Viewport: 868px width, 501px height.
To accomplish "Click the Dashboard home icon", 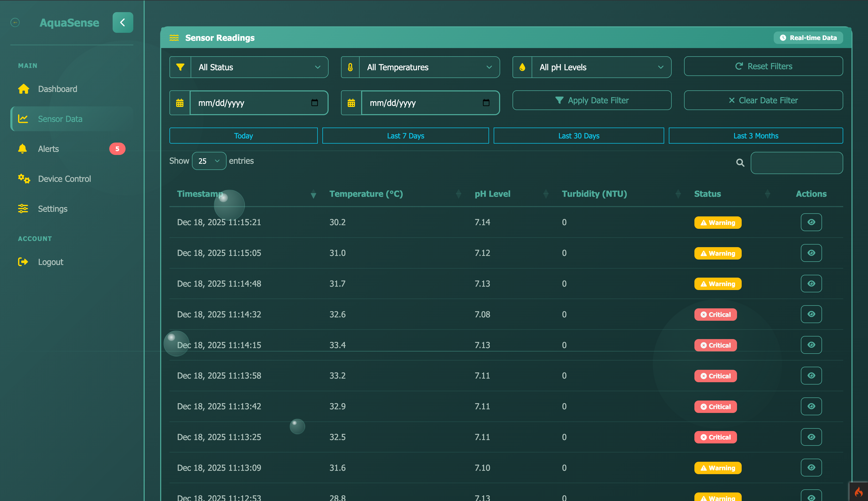I will [x=24, y=89].
